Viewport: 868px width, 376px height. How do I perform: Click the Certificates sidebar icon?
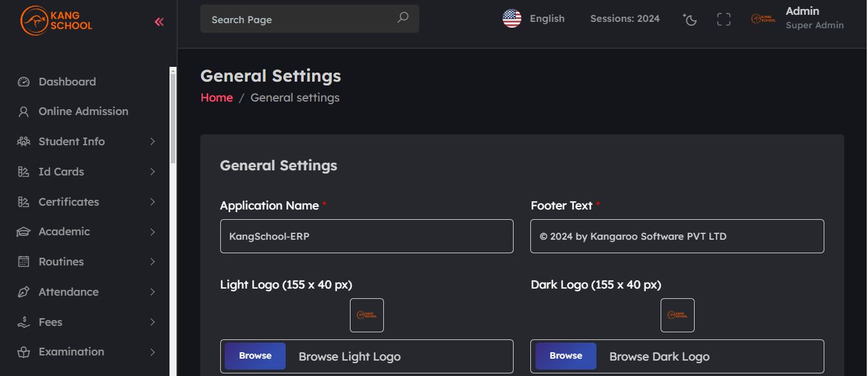[x=24, y=202]
